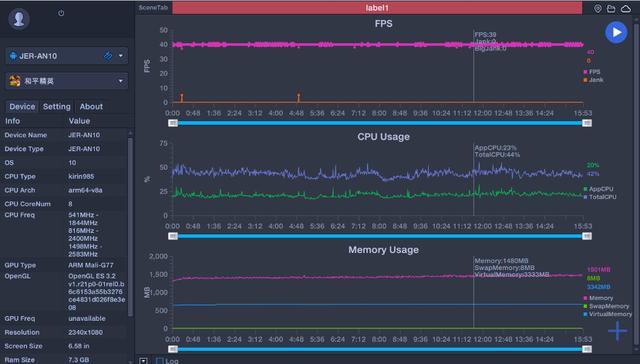This screenshot has width=640, height=364.
Task: Select the CPU Freq row
Action: [64, 235]
